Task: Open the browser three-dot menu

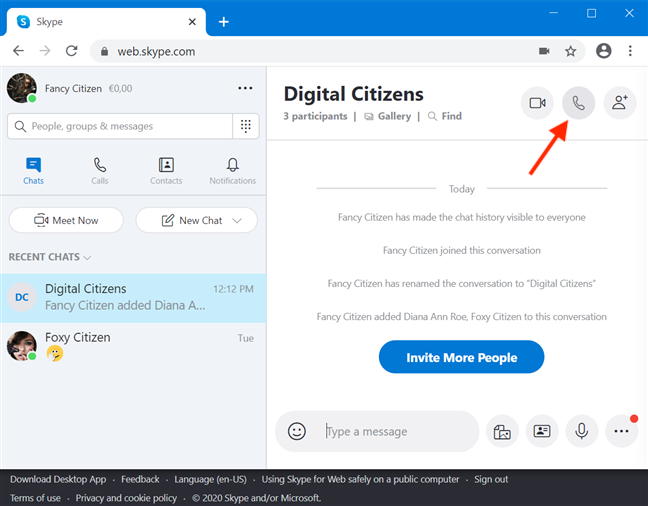Action: (x=630, y=51)
